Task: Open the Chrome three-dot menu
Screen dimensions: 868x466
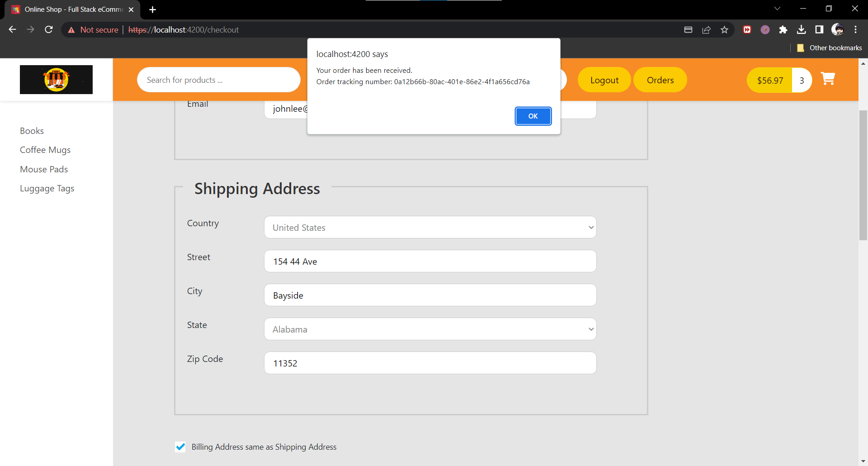Action: [856, 29]
